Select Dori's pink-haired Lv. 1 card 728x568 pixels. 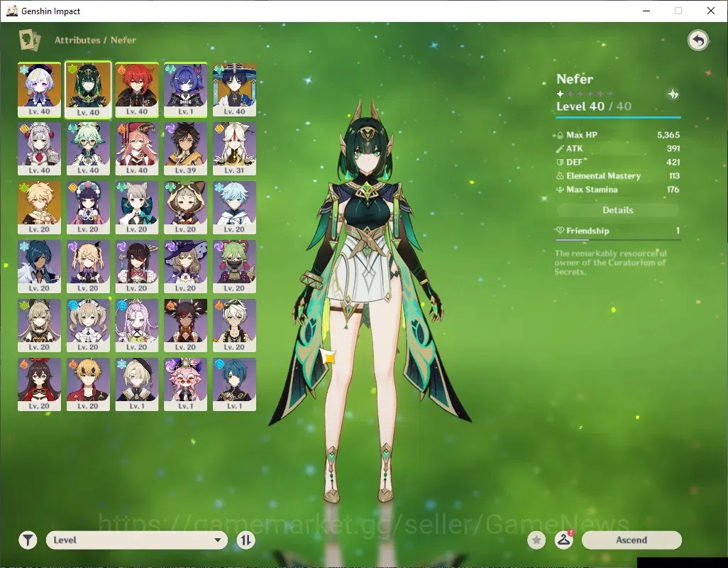(186, 385)
